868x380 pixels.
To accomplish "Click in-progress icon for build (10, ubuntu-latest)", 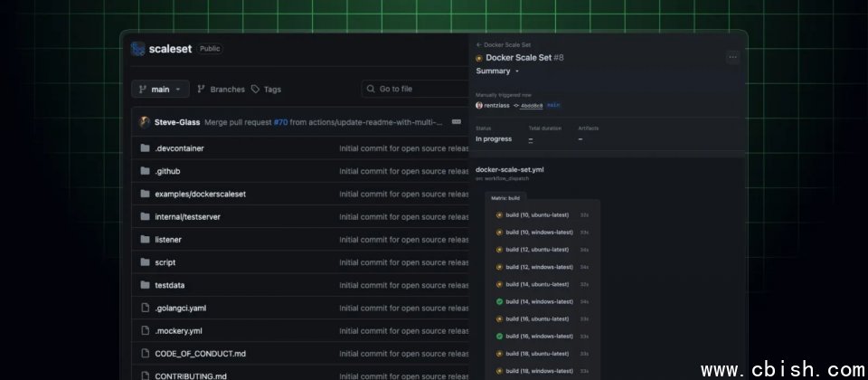I will (x=499, y=215).
